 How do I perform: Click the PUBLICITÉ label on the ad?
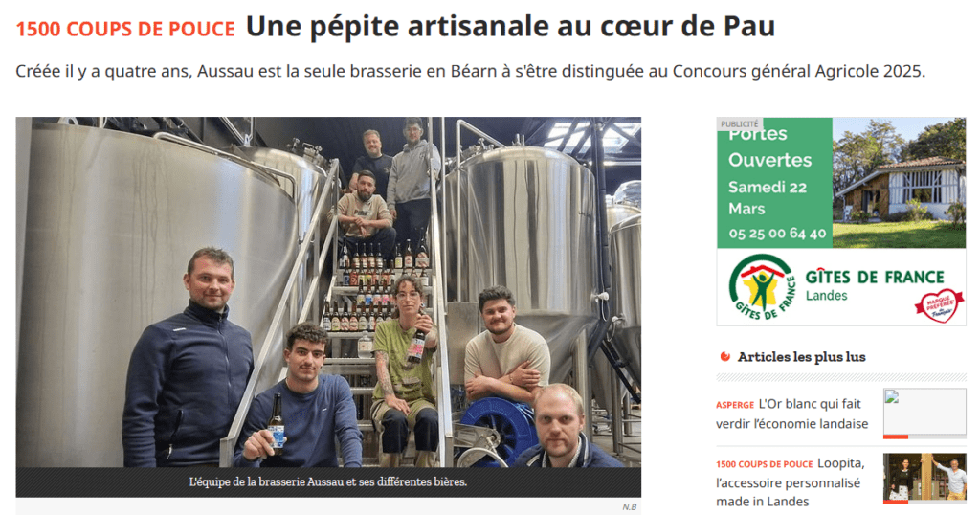(x=740, y=123)
